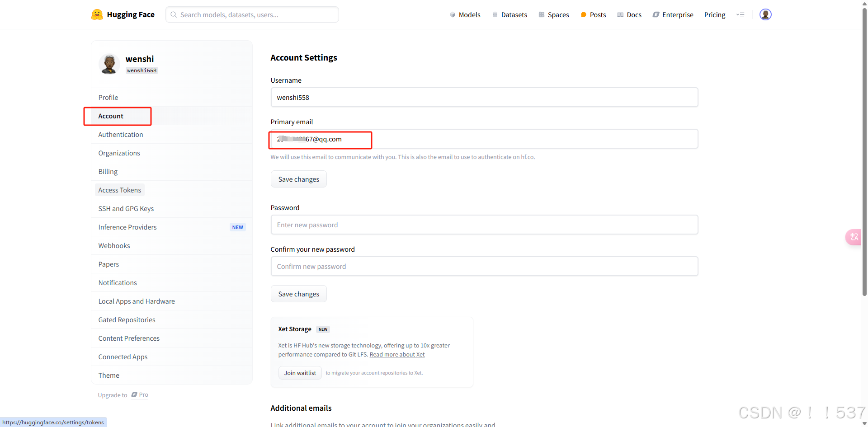
Task: Open the user avatar menu in navbar
Action: [765, 14]
